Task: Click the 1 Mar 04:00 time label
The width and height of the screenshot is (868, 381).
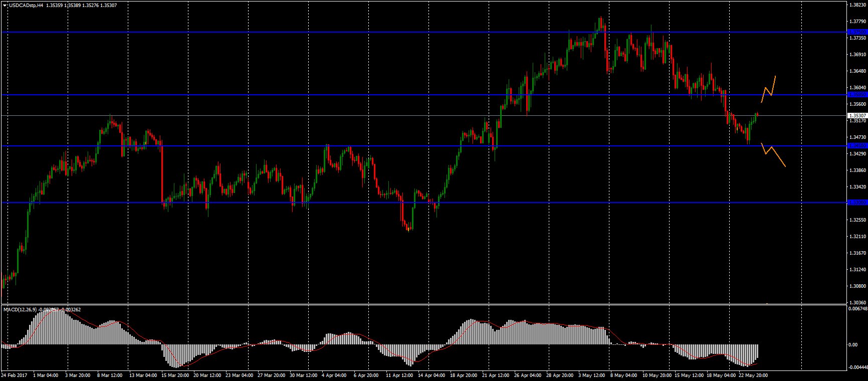Action: [46, 375]
